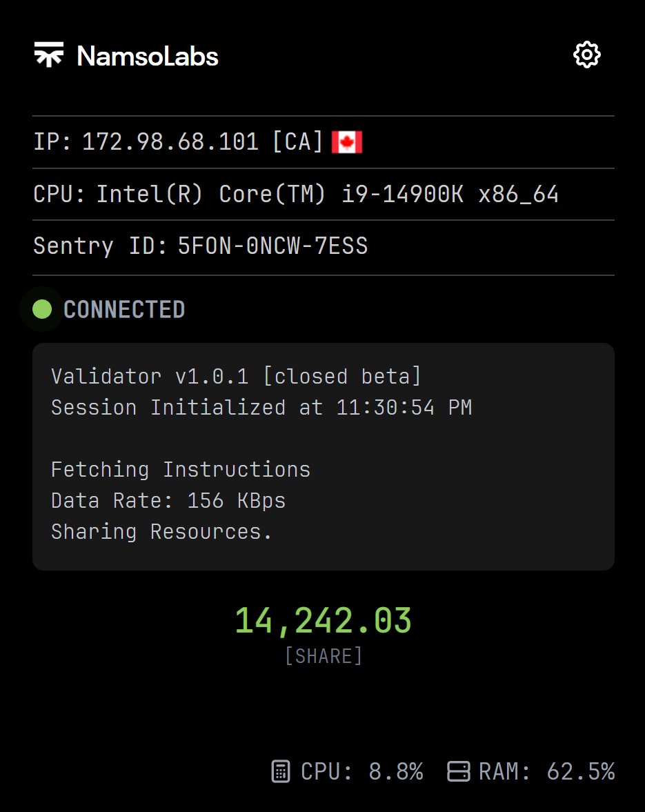Click the CPU: 8.8% usage readout

362,771
